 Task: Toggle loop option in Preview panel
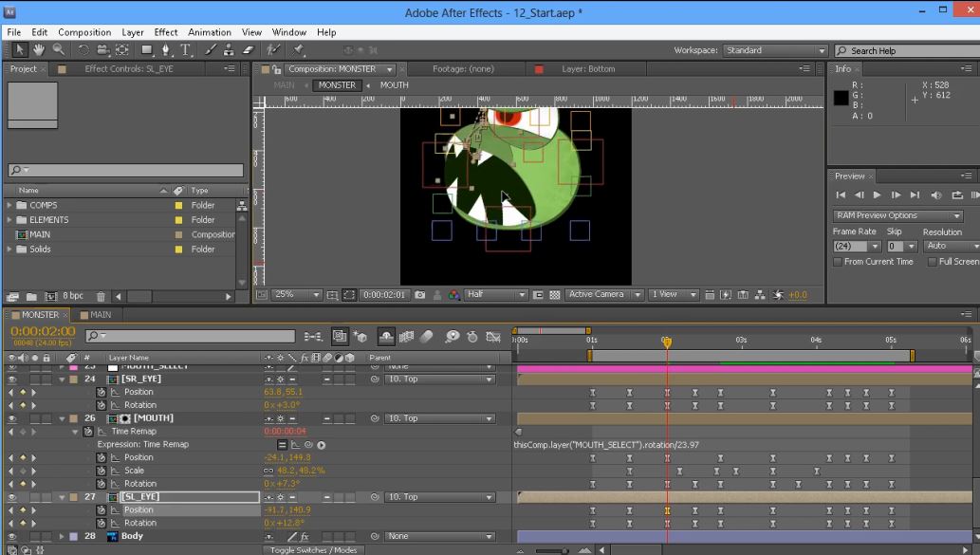pyautogui.click(x=957, y=195)
